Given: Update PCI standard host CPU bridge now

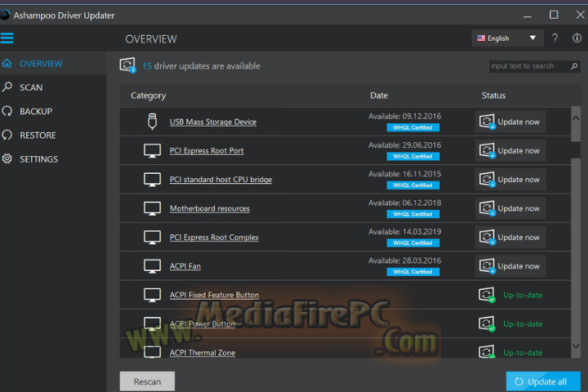Looking at the screenshot, I should click(x=510, y=180).
